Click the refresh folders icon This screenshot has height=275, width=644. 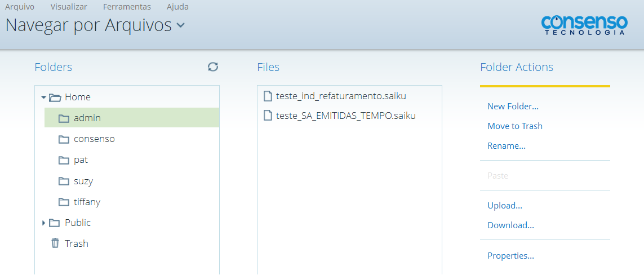pos(213,67)
